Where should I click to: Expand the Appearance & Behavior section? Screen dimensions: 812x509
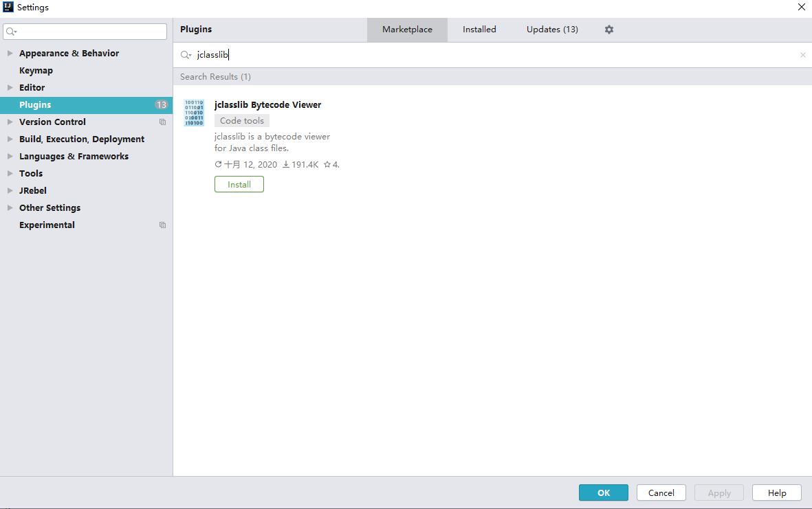click(x=10, y=54)
